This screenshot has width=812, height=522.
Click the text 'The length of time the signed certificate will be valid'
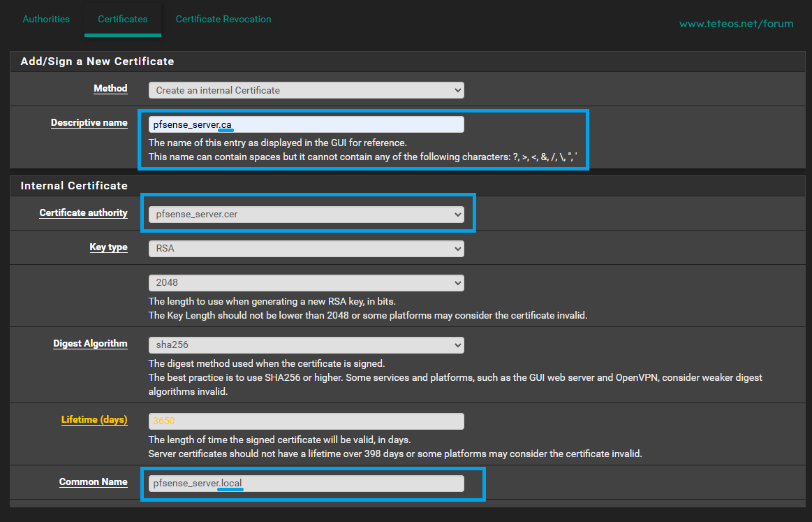pos(261,440)
